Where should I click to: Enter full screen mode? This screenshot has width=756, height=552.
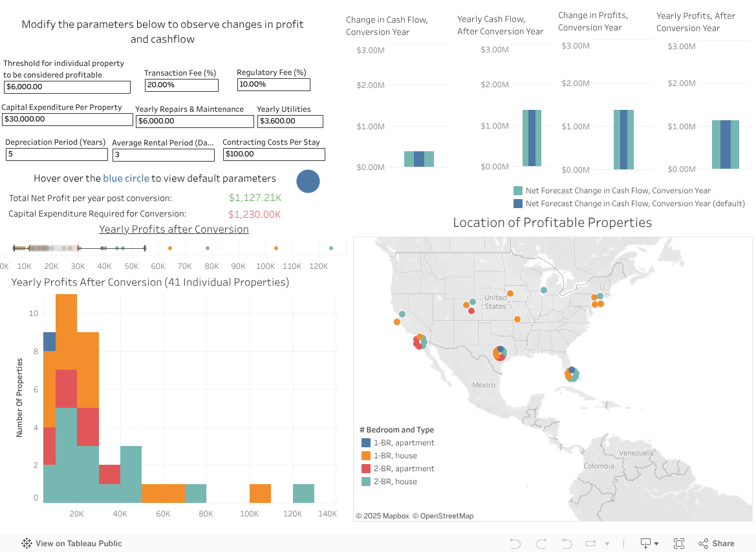[679, 544]
